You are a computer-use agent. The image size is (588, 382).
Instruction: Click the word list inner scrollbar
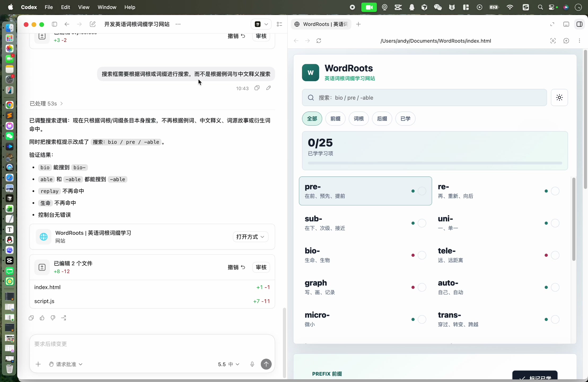pos(574,219)
